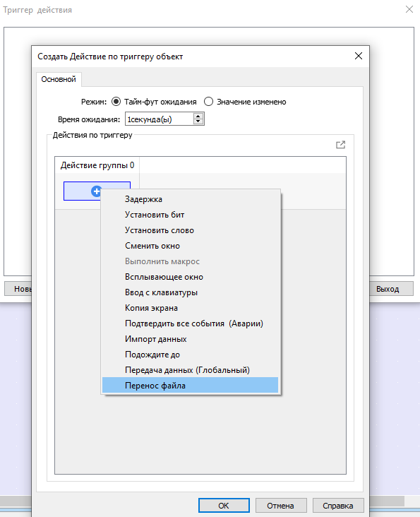Image resolution: width=420 pixels, height=517 pixels.
Task: Open help with the Справка button
Action: [338, 506]
